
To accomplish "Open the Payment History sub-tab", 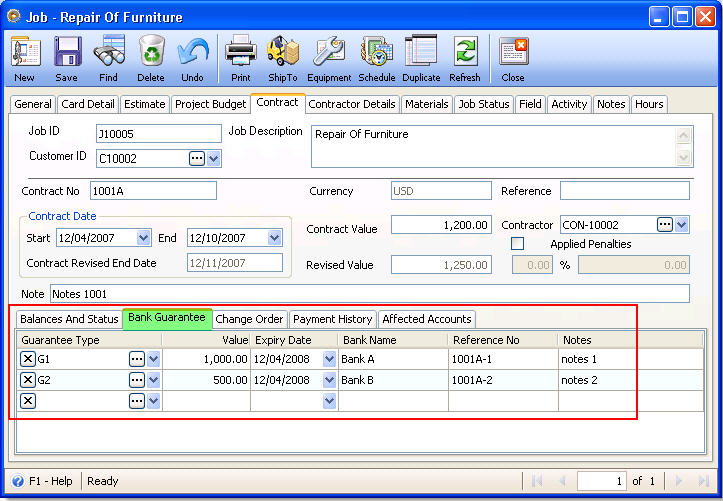I will coord(332,319).
